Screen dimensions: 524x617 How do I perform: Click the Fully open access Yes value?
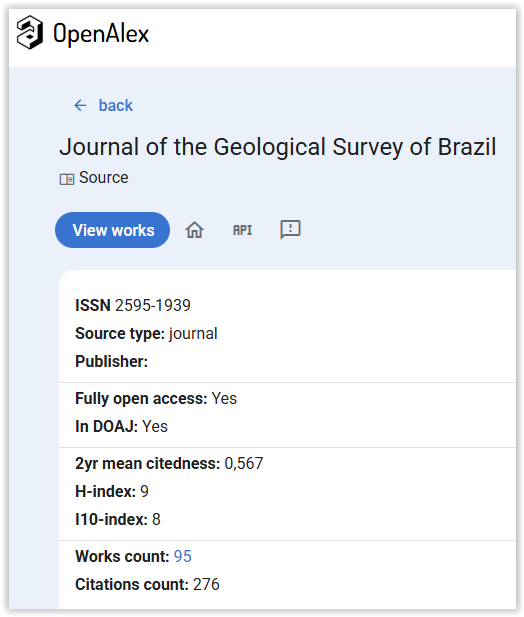[x=224, y=399]
